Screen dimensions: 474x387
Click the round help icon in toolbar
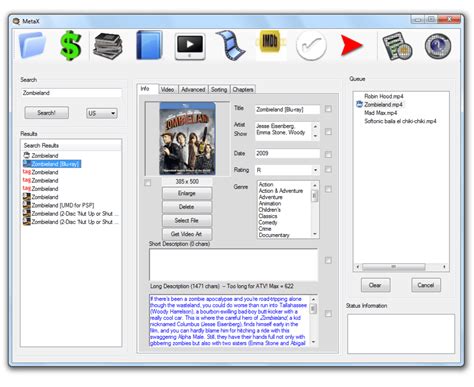(x=438, y=46)
